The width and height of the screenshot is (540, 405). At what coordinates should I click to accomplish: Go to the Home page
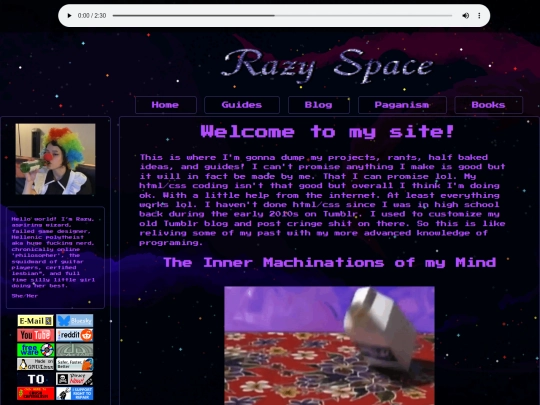pos(166,105)
